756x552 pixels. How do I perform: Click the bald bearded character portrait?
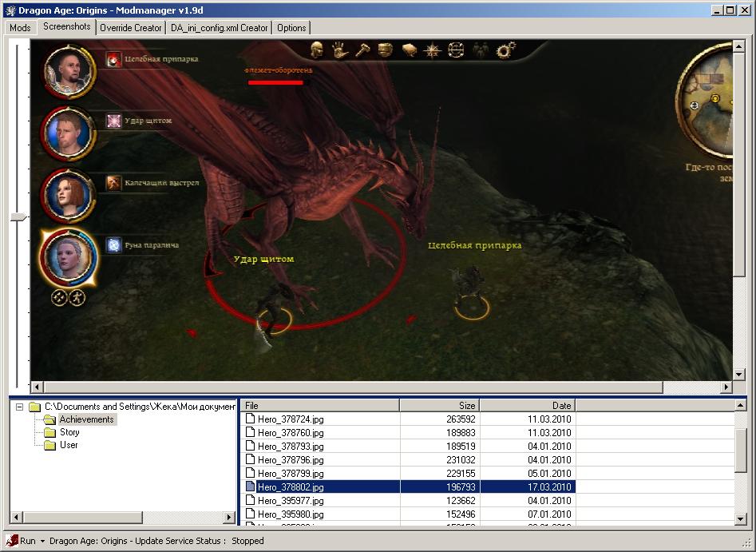tap(69, 73)
